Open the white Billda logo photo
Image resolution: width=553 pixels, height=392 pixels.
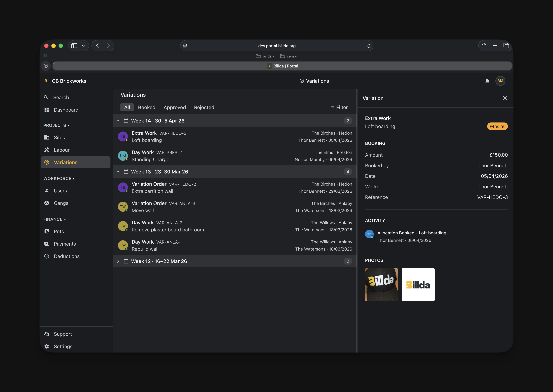coord(418,285)
